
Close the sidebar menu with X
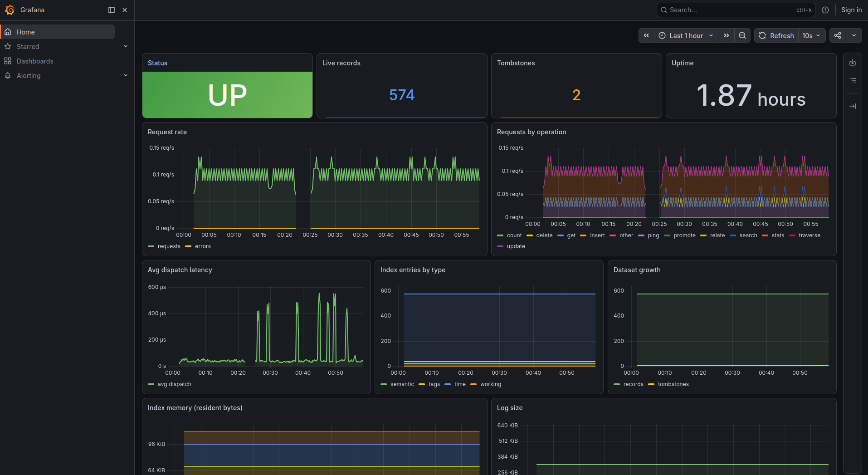coord(125,10)
